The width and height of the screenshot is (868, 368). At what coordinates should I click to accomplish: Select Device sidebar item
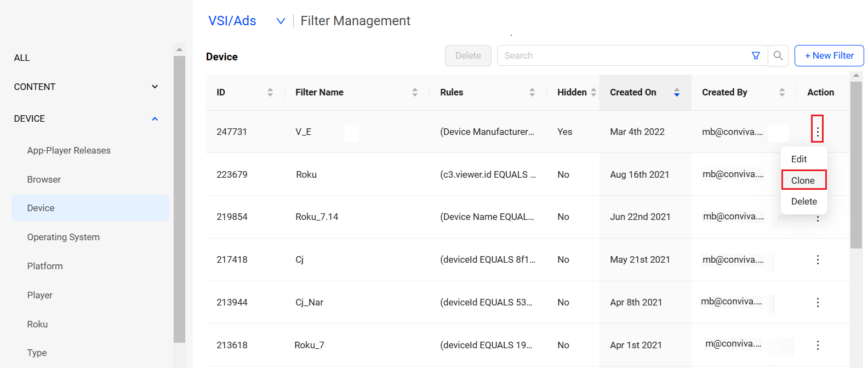[x=90, y=208]
